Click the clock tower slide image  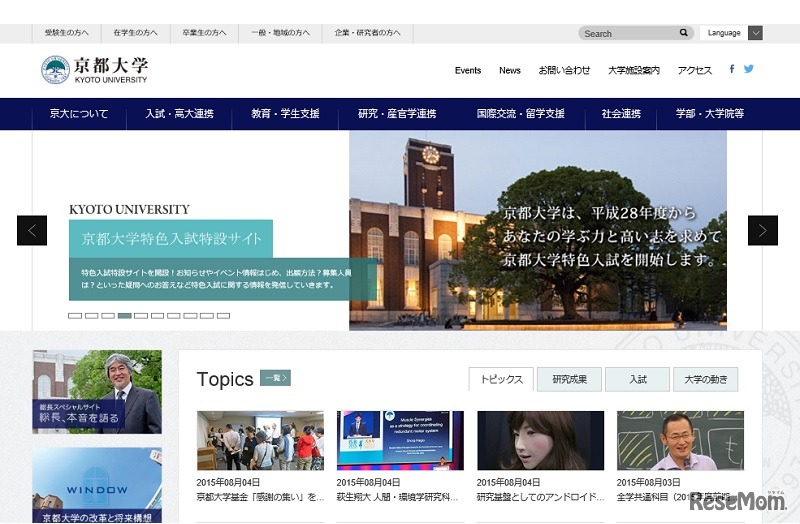(x=538, y=230)
